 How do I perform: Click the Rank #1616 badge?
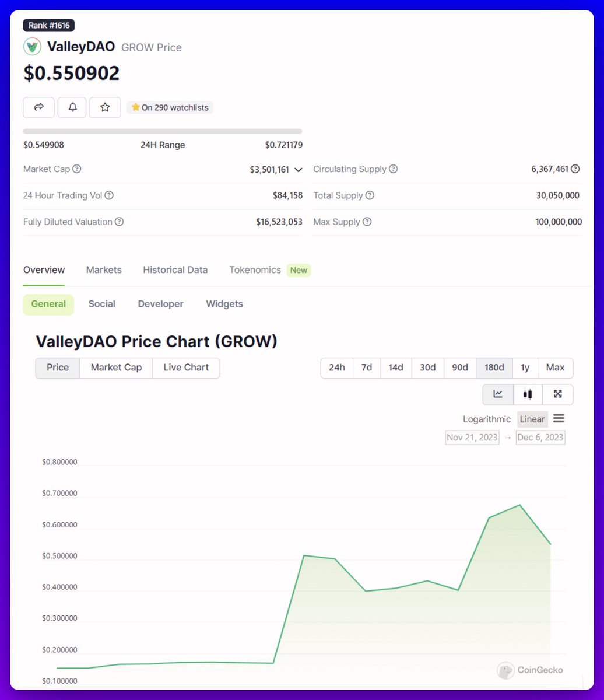point(49,26)
